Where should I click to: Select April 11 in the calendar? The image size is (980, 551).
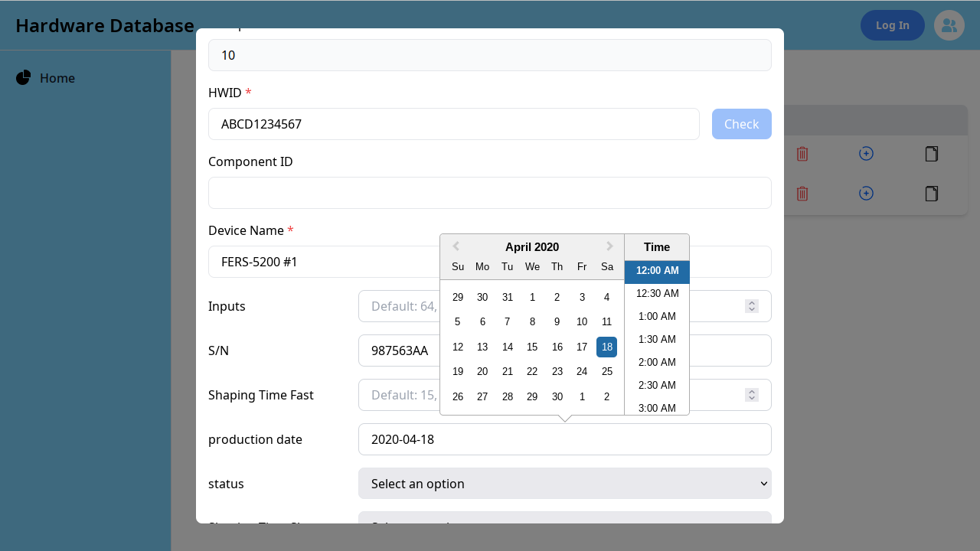coord(607,322)
